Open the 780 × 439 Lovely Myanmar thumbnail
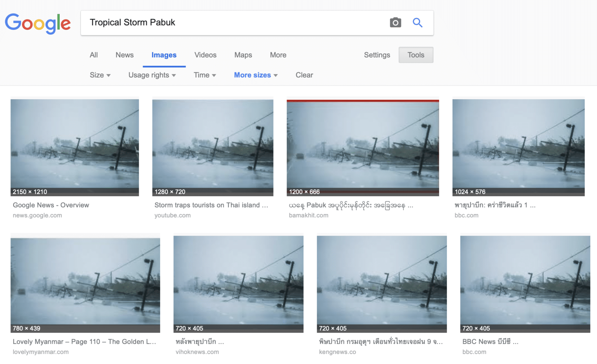The height and width of the screenshot is (364, 597). [x=85, y=284]
